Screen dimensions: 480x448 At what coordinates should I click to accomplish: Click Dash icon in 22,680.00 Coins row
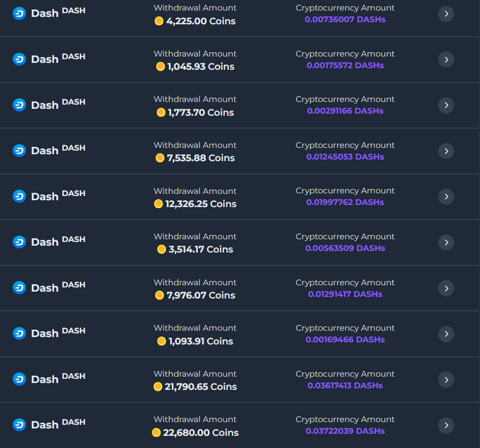pos(19,425)
